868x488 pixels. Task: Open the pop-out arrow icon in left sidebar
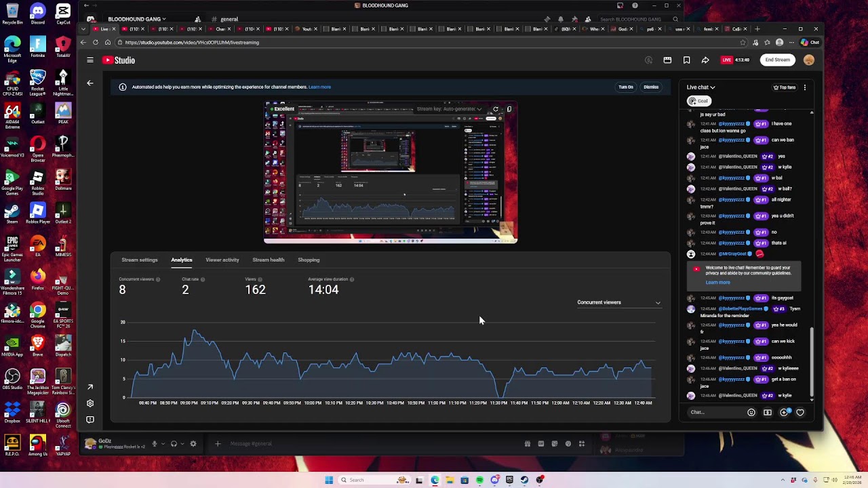[90, 387]
